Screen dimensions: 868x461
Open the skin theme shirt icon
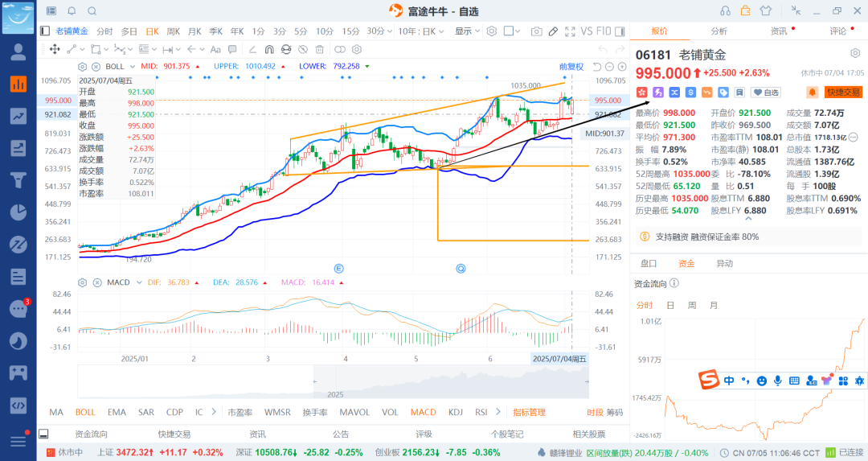point(766,10)
